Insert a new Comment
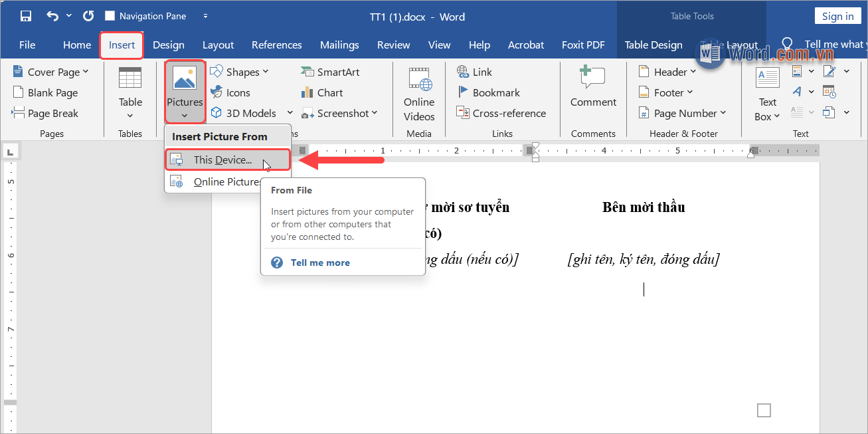This screenshot has width=868, height=434. 593,86
